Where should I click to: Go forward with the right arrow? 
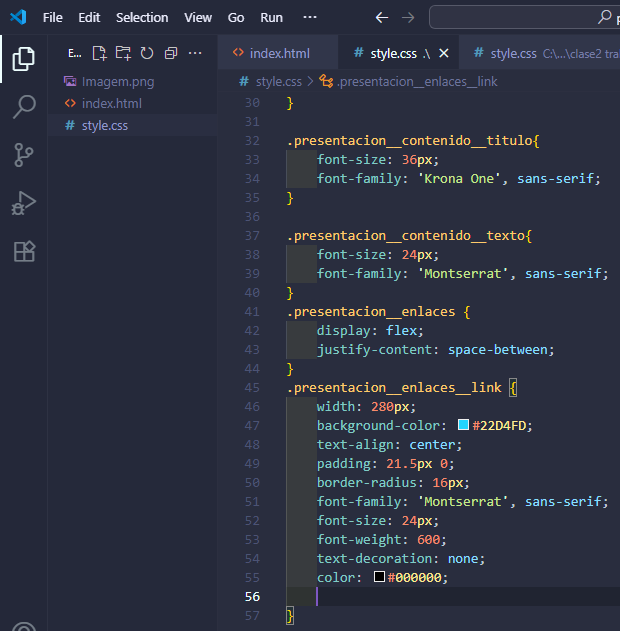pyautogui.click(x=408, y=18)
